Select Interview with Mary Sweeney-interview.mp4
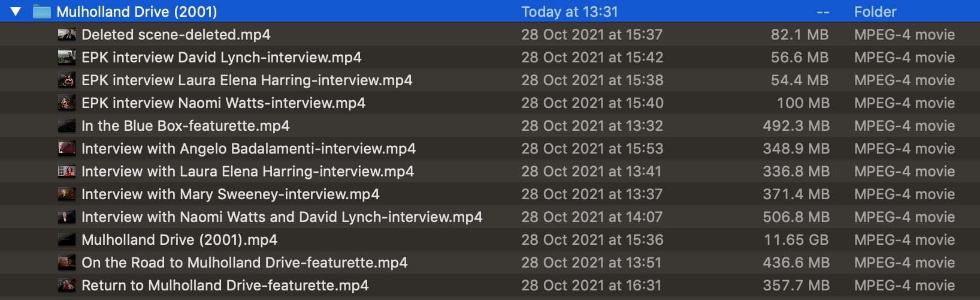This screenshot has height=300, width=980. coord(230,194)
